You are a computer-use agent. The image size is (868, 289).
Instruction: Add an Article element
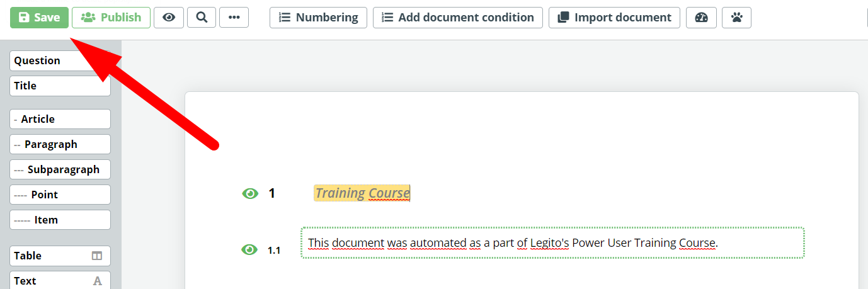coord(60,119)
